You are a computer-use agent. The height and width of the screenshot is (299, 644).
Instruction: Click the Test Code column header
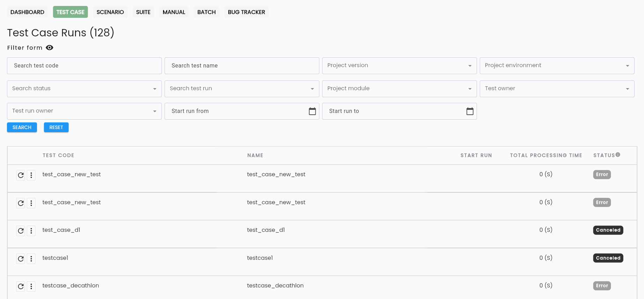click(58, 155)
